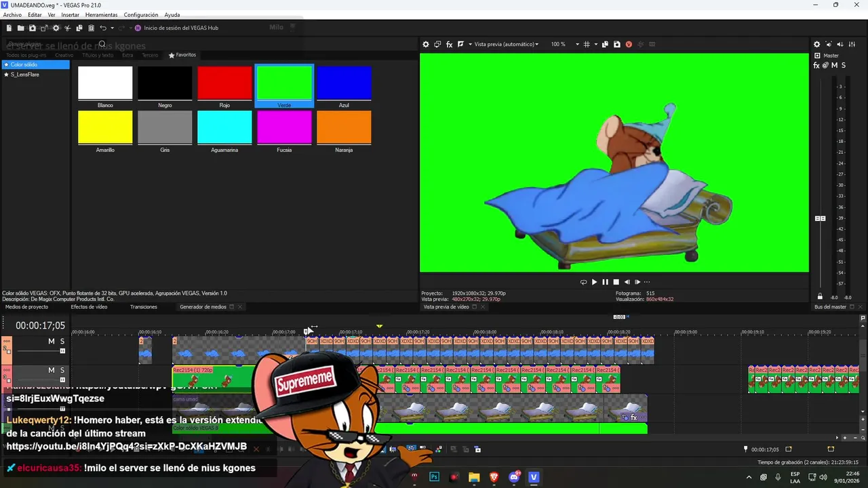
Task: Open Vista previa (automático) quality dropdown
Action: click(x=506, y=44)
